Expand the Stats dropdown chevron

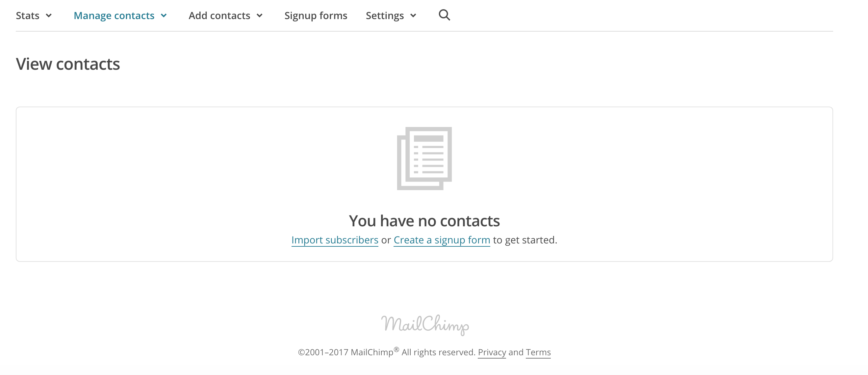(x=49, y=15)
